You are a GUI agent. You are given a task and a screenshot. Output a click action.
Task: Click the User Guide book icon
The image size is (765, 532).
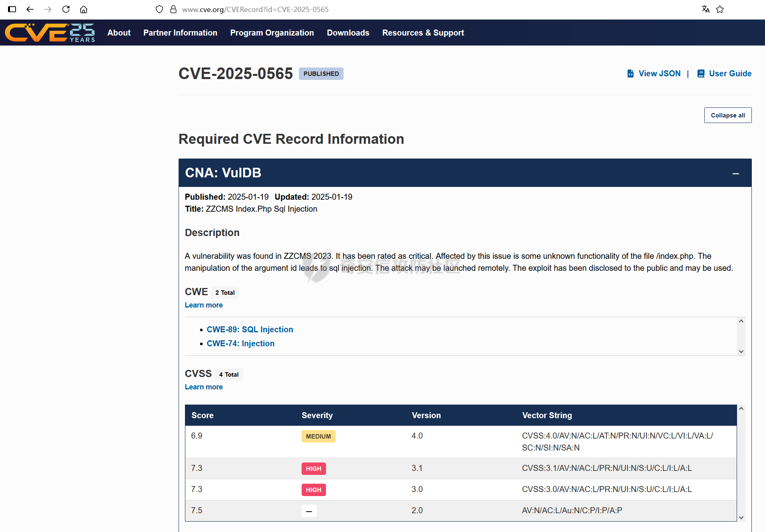[x=701, y=73]
